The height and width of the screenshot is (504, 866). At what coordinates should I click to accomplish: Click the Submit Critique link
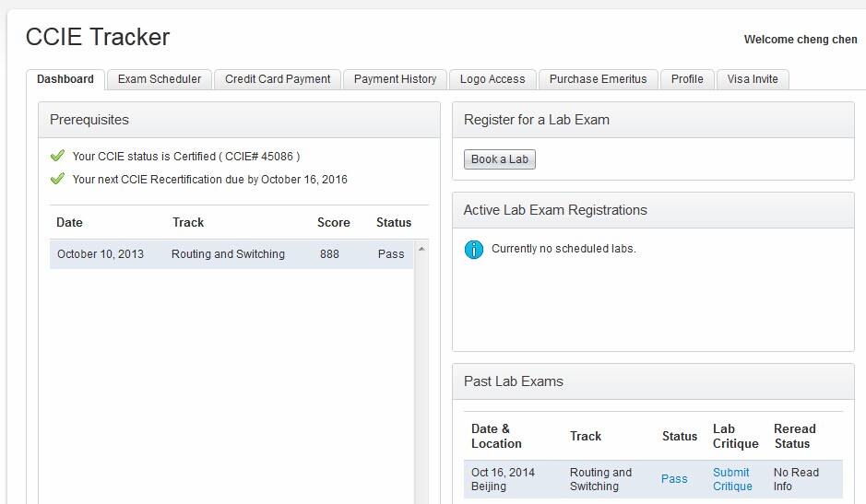coord(732,479)
